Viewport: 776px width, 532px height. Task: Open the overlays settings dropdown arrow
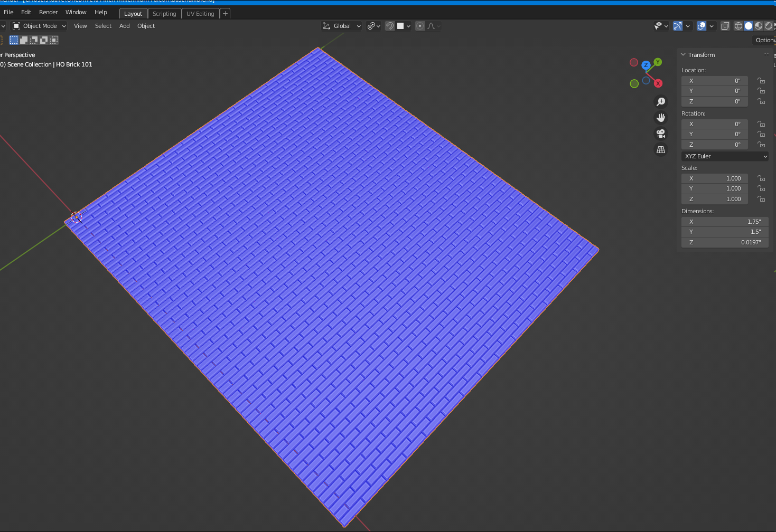point(712,26)
